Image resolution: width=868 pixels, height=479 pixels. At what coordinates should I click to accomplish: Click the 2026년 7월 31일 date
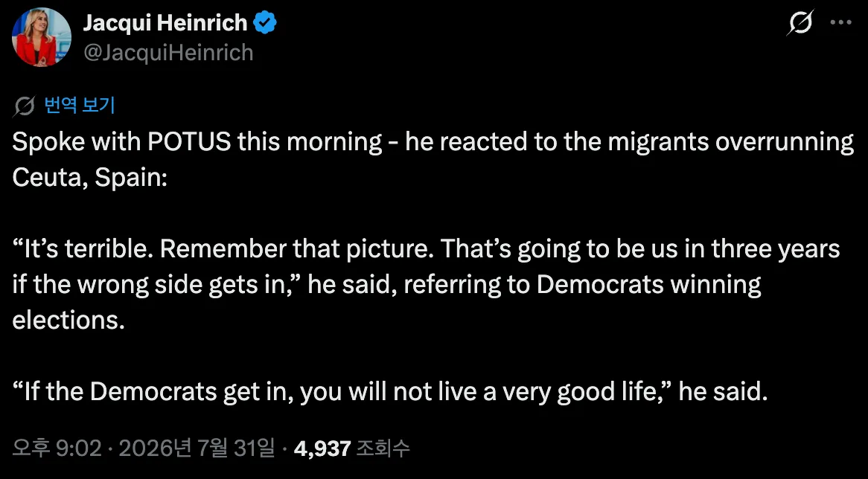(197, 448)
